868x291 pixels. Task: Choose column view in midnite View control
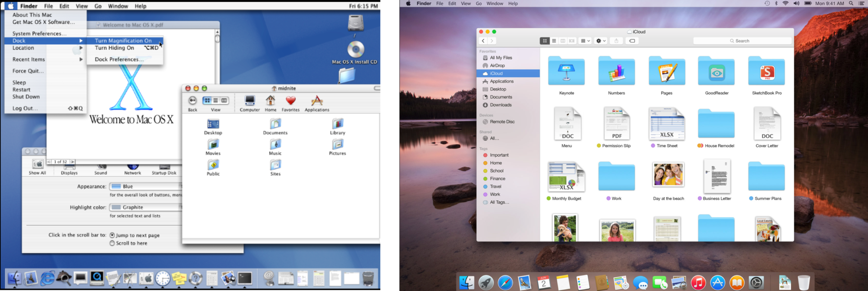[224, 100]
